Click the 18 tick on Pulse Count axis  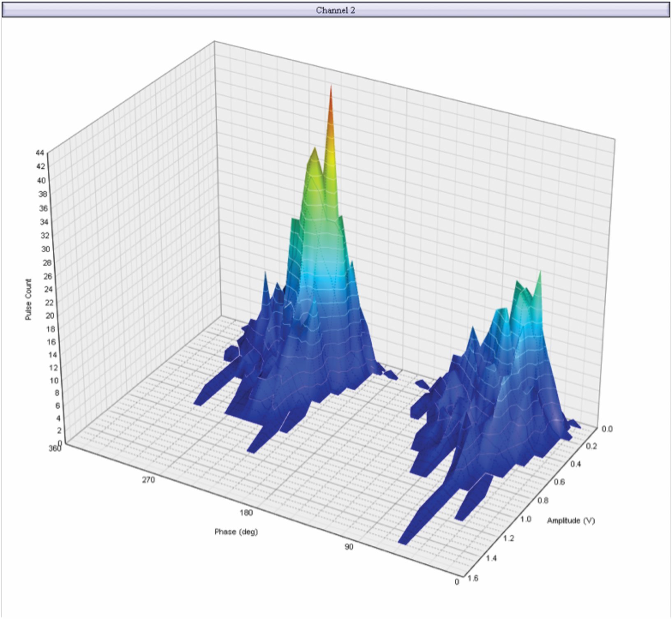click(x=51, y=328)
